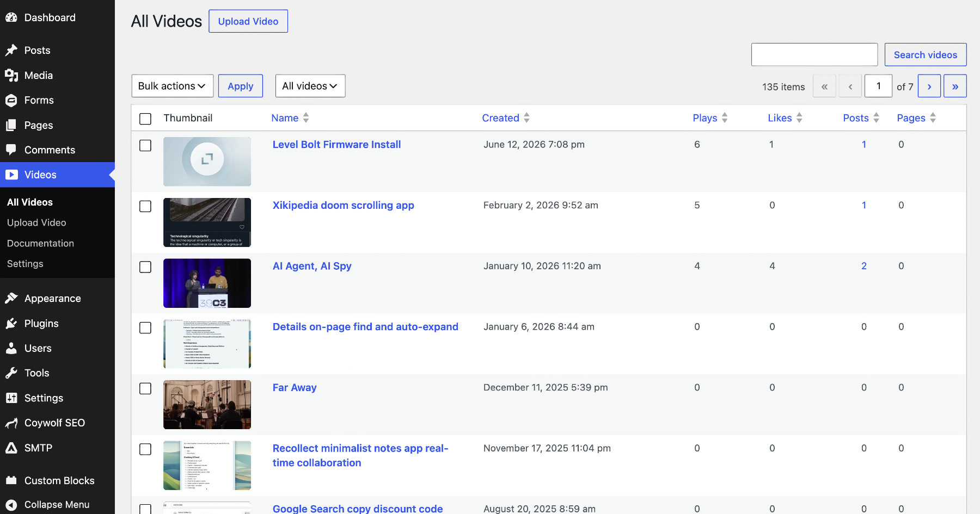Click the Xikipedia railway thumbnail
The height and width of the screenshot is (514, 980).
207,222
